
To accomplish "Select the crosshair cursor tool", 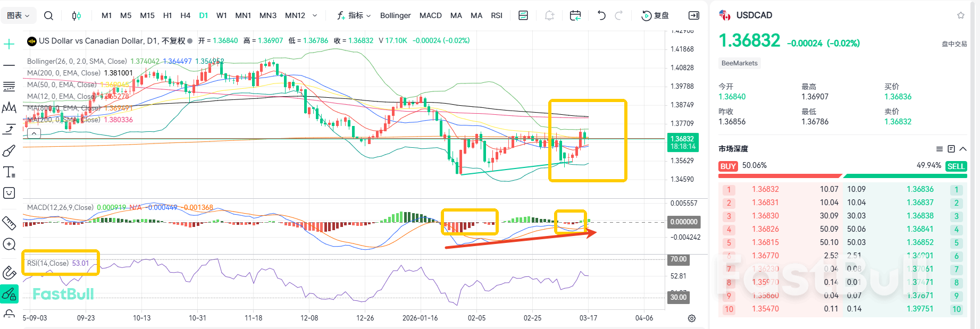I will (9, 44).
